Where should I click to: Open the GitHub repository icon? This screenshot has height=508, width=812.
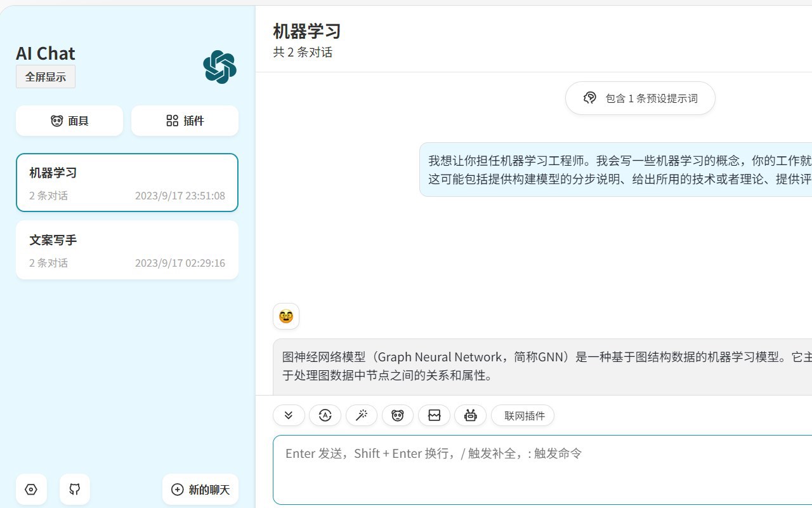pyautogui.click(x=74, y=489)
